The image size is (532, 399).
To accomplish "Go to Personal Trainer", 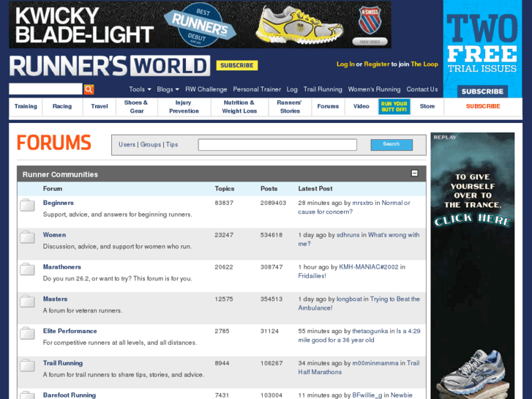I will [257, 89].
